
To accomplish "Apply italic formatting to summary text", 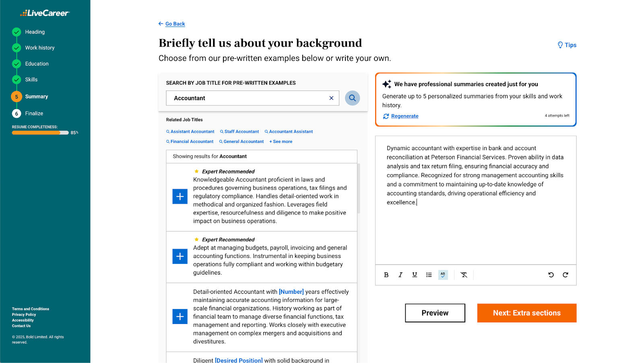I will (400, 275).
